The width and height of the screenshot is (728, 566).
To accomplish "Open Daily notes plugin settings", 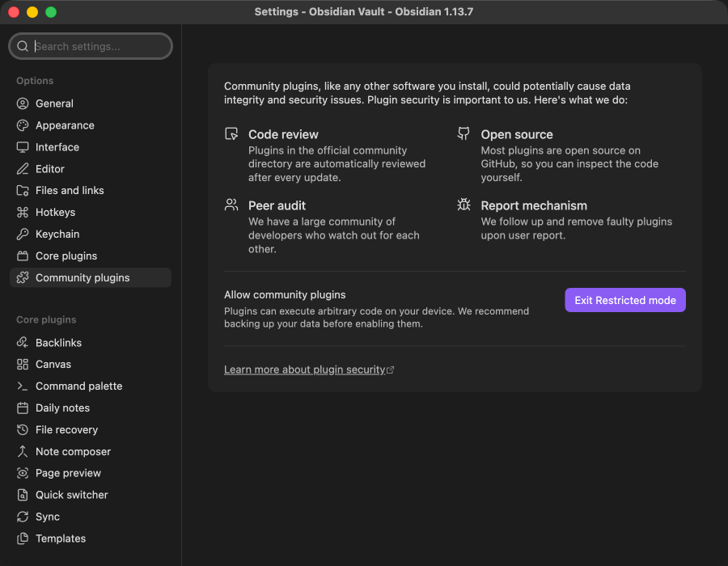I will point(91,408).
